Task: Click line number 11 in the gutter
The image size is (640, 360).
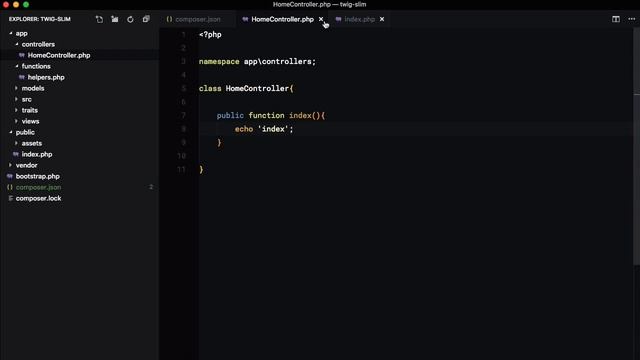Action: pyautogui.click(x=182, y=169)
